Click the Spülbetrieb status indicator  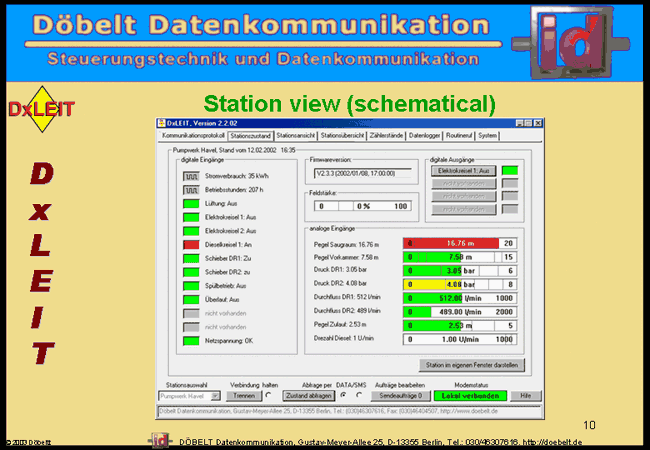point(191,286)
